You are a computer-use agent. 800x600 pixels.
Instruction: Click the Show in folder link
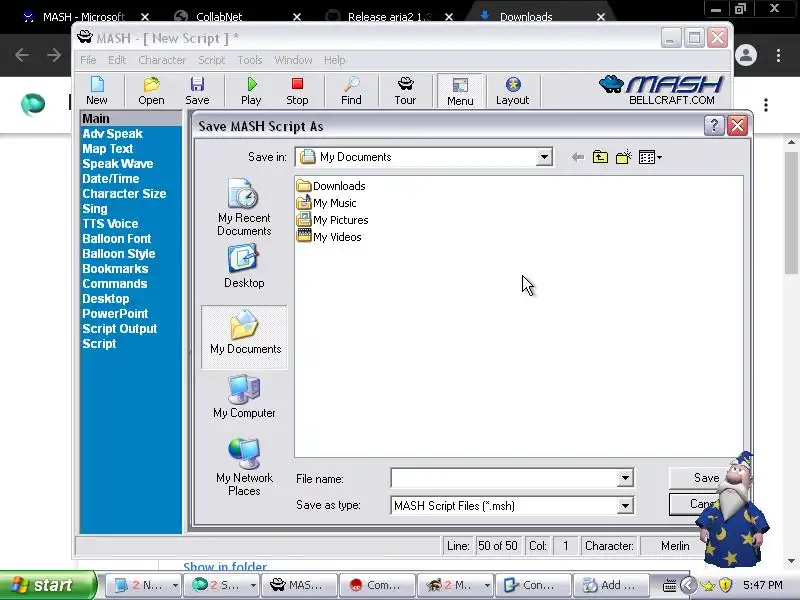[225, 566]
